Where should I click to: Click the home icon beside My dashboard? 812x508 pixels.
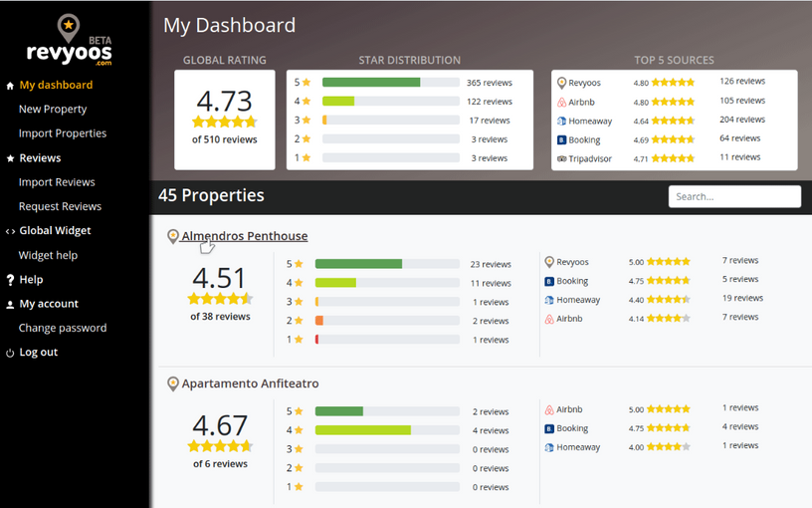point(10,86)
